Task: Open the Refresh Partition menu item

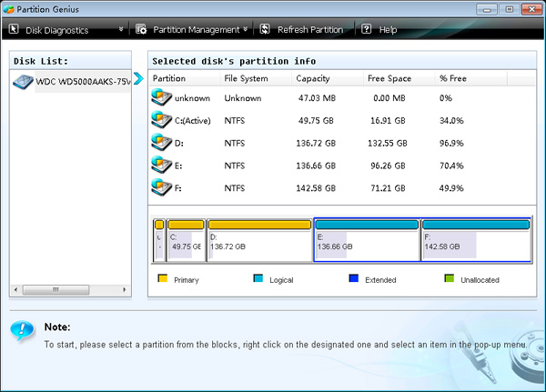Action: (310, 29)
